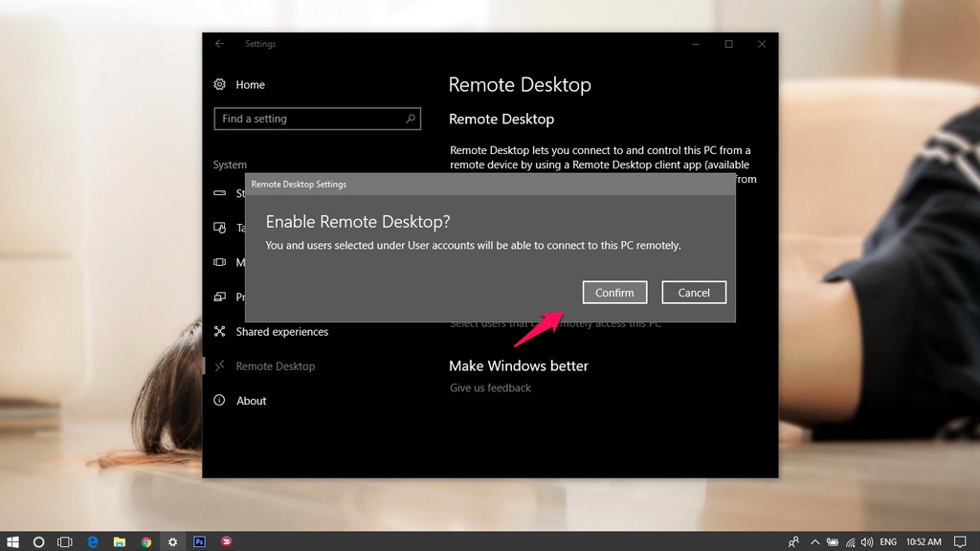Screen dimensions: 980x551
Task: Click the Home gear icon
Action: click(219, 84)
